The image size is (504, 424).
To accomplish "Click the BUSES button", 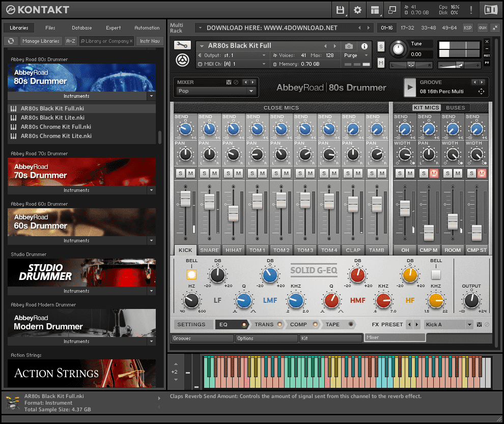I will tap(455, 108).
